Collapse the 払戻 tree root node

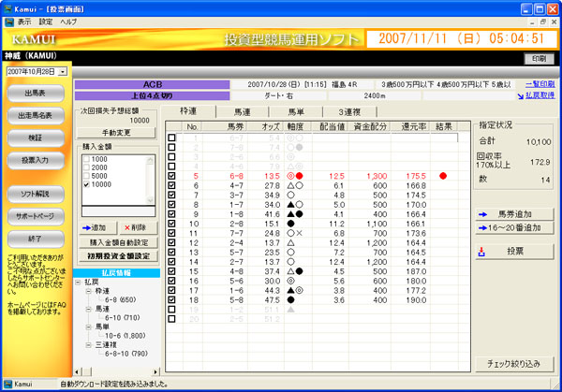click(x=78, y=282)
